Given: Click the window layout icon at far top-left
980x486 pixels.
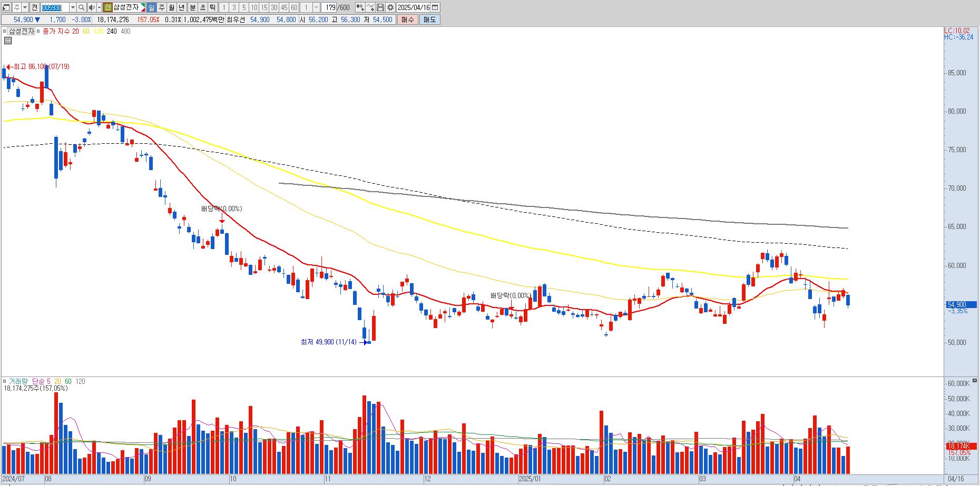Looking at the screenshot, I should tap(6, 7).
